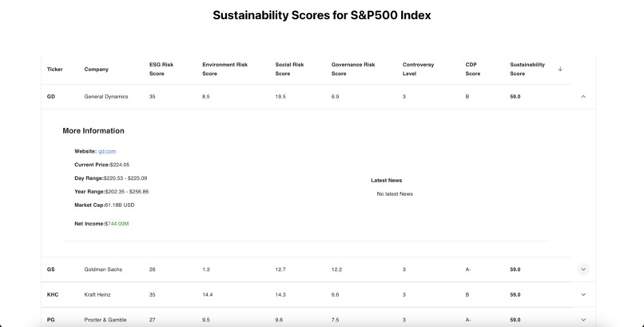Click Procter & Gamble governance score 7.5

tap(335, 320)
